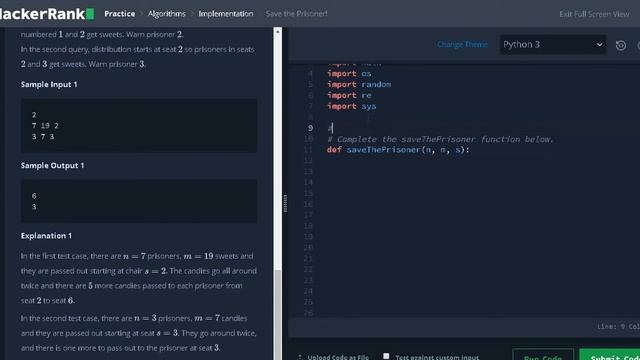Click the Change Theme link
This screenshot has height=360, width=640.
(462, 44)
